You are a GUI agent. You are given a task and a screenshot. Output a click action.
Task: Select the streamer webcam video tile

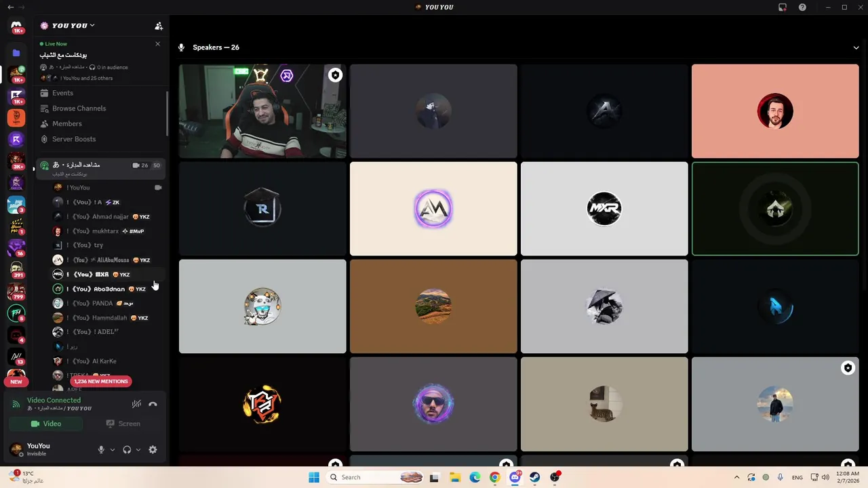(262, 111)
